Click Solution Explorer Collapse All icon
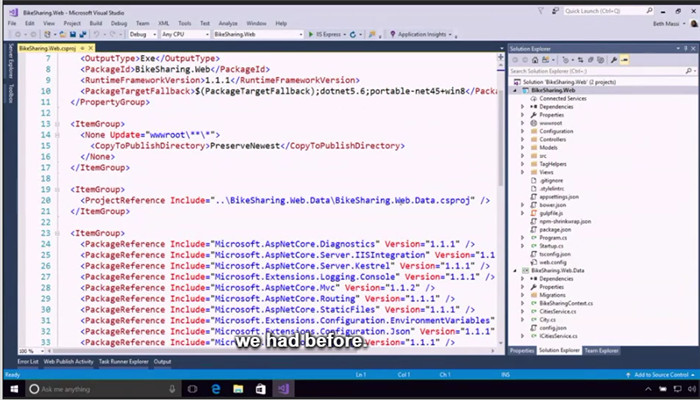This screenshot has height=400, width=700. 590,60
